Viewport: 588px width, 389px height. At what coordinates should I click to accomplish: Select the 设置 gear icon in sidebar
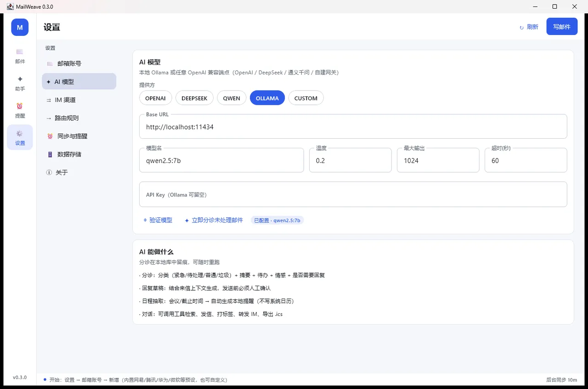pos(20,133)
